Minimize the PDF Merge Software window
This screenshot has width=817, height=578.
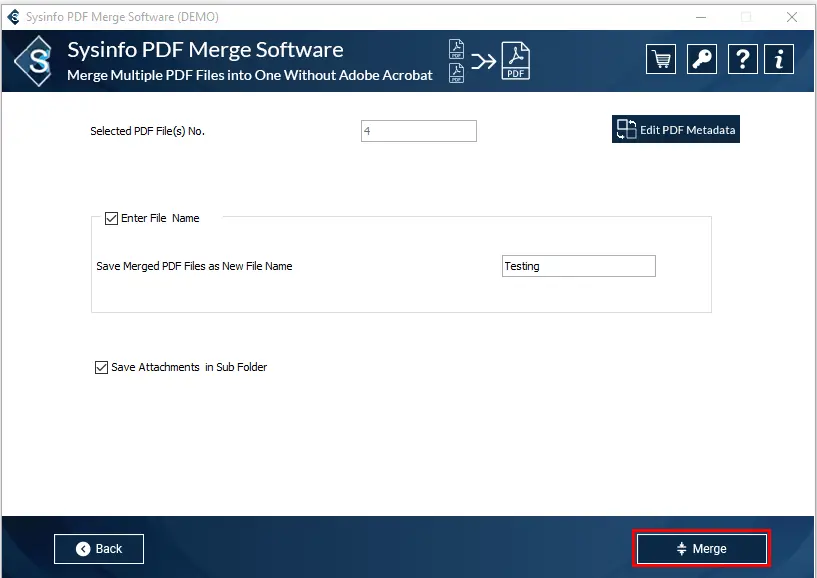coord(701,17)
